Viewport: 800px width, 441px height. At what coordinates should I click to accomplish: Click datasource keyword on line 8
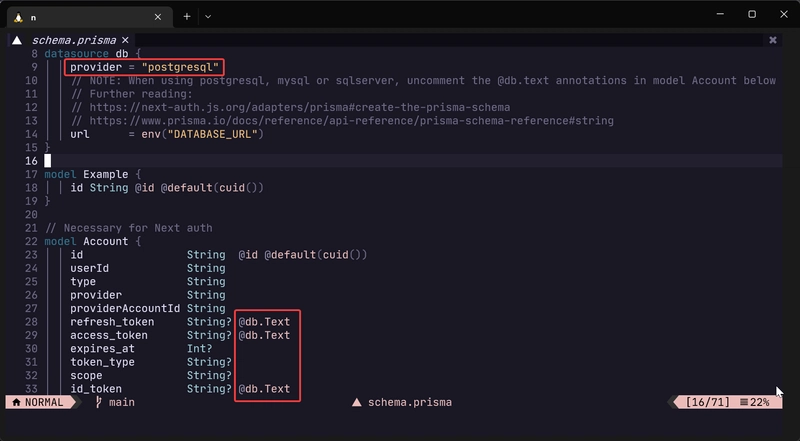(x=77, y=54)
